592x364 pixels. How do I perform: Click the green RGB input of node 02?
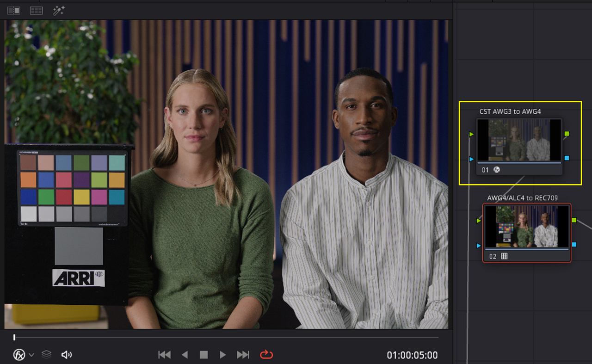(479, 221)
